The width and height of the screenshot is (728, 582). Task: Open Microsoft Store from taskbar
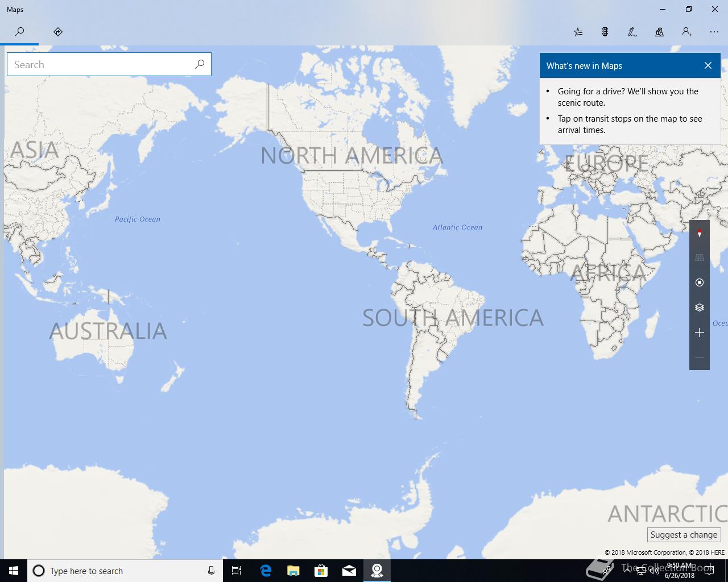coord(321,571)
